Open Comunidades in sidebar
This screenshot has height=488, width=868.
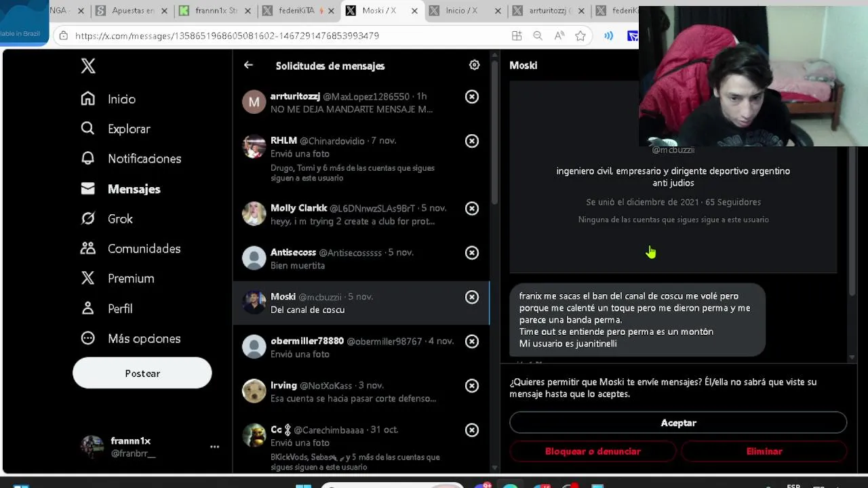coord(131,249)
